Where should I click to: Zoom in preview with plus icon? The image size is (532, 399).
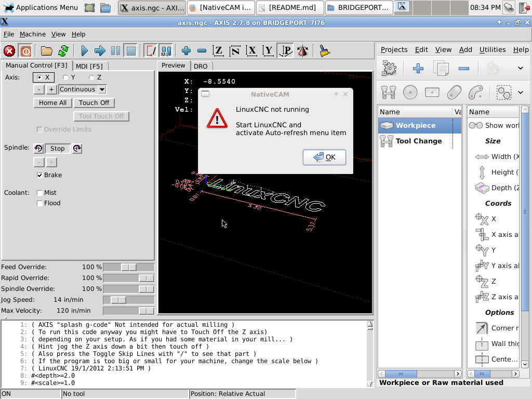coord(186,51)
